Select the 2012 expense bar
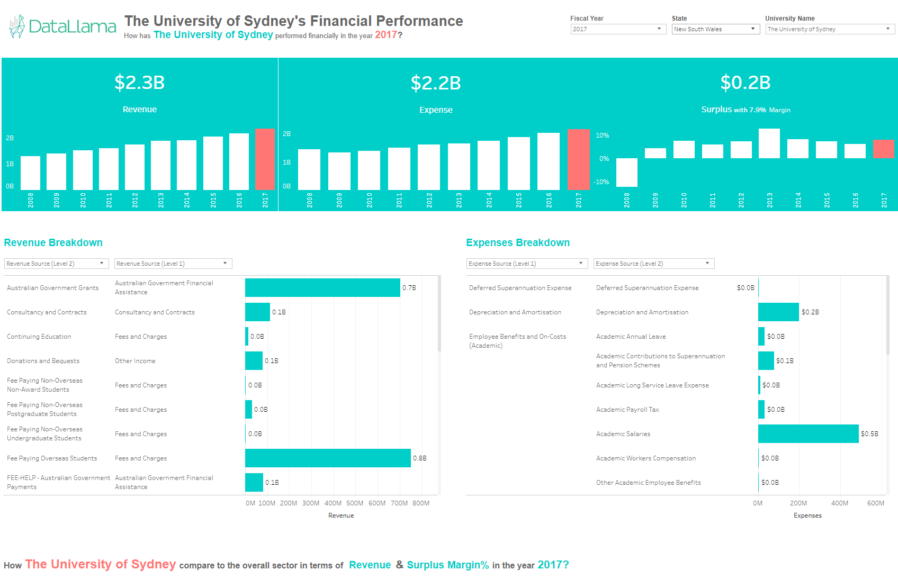The image size is (898, 588). point(429,167)
